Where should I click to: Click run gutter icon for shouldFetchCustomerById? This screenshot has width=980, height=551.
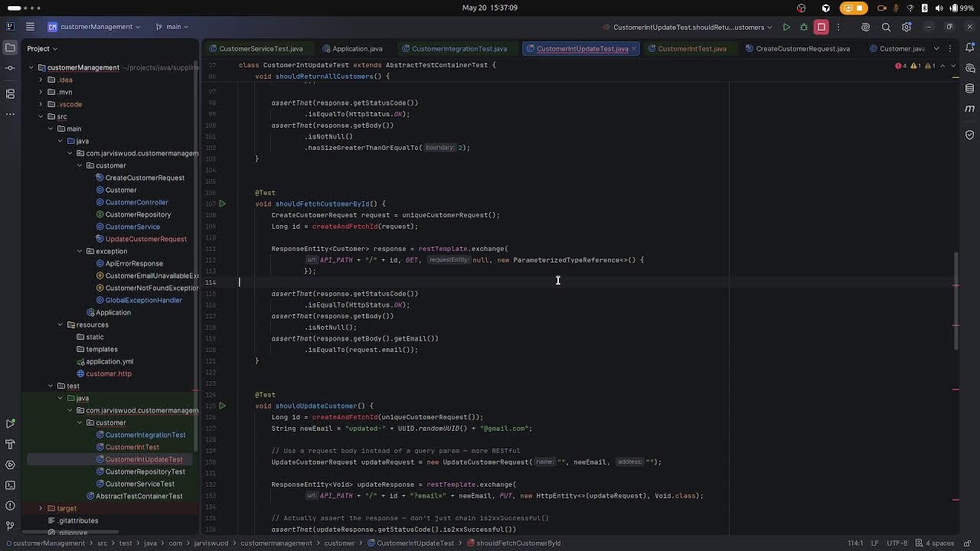click(223, 204)
